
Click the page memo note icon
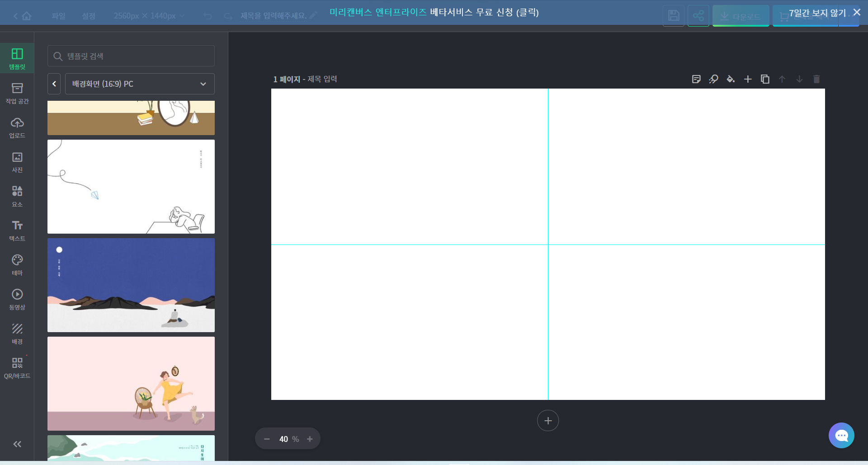coord(696,79)
